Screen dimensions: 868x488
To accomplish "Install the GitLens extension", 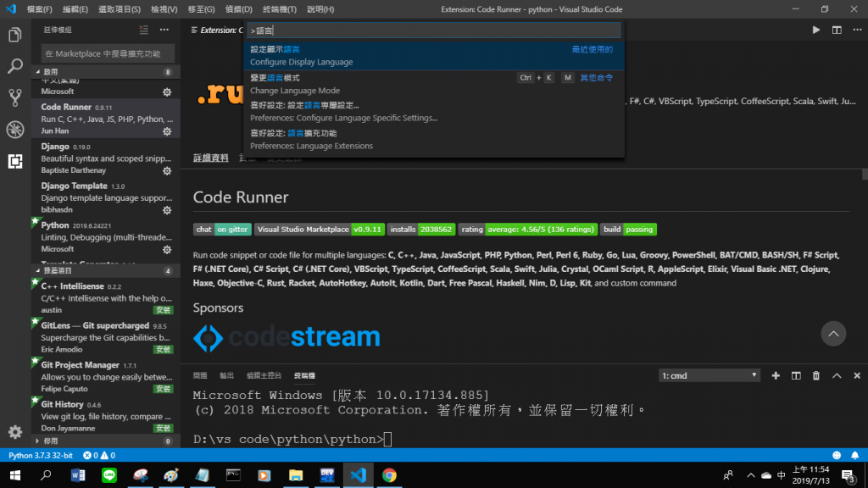I will click(164, 350).
